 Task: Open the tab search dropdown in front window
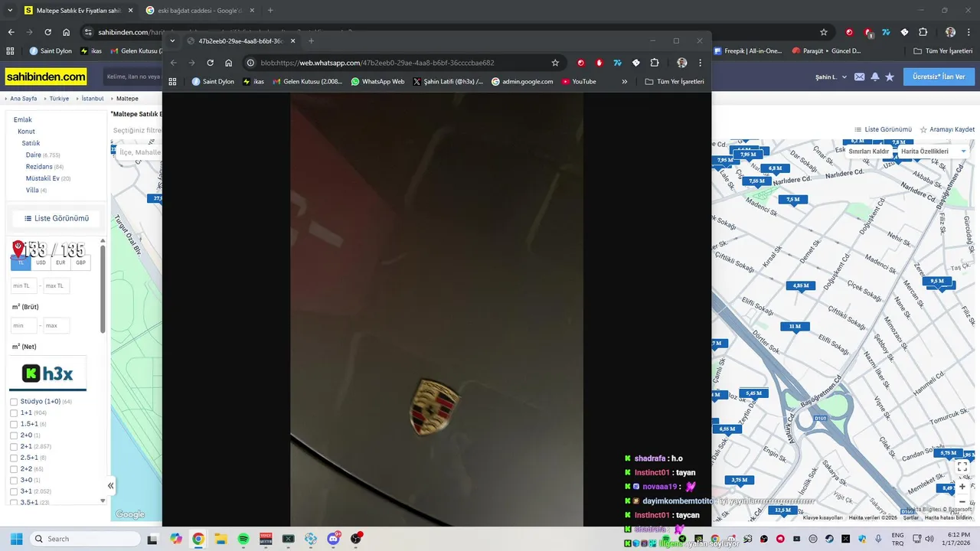pos(172,41)
